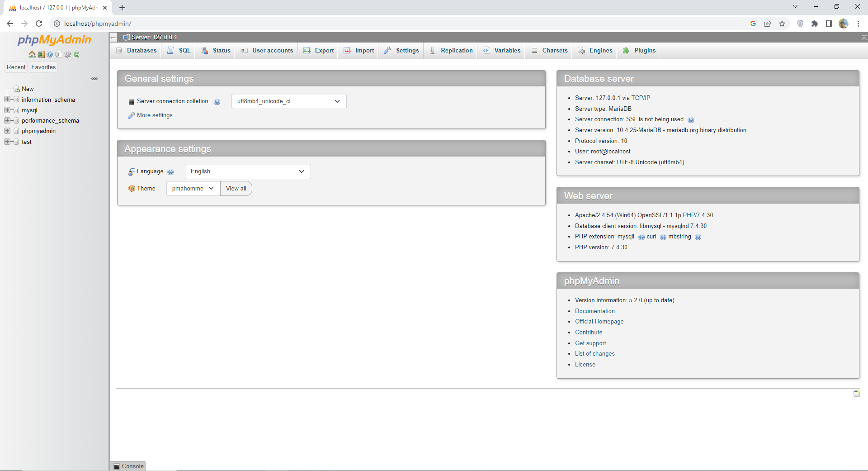Open the User accounts tab
The width and height of the screenshot is (868, 471).
[x=267, y=50]
